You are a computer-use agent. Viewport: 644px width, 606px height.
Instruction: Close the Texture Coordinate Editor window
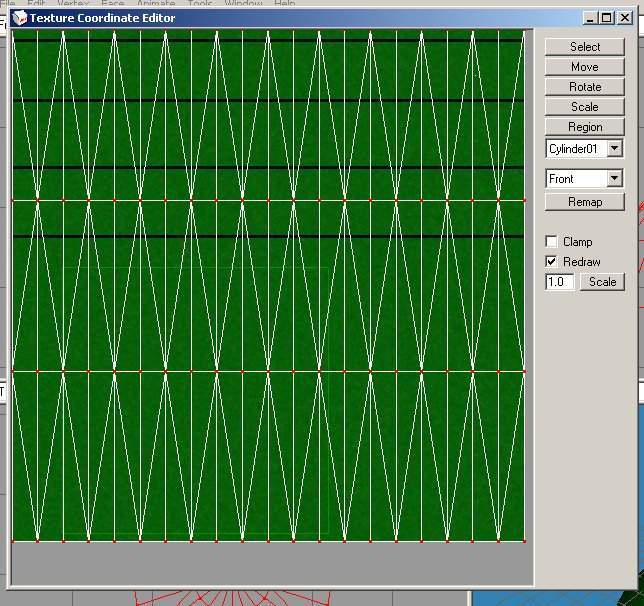click(623, 18)
